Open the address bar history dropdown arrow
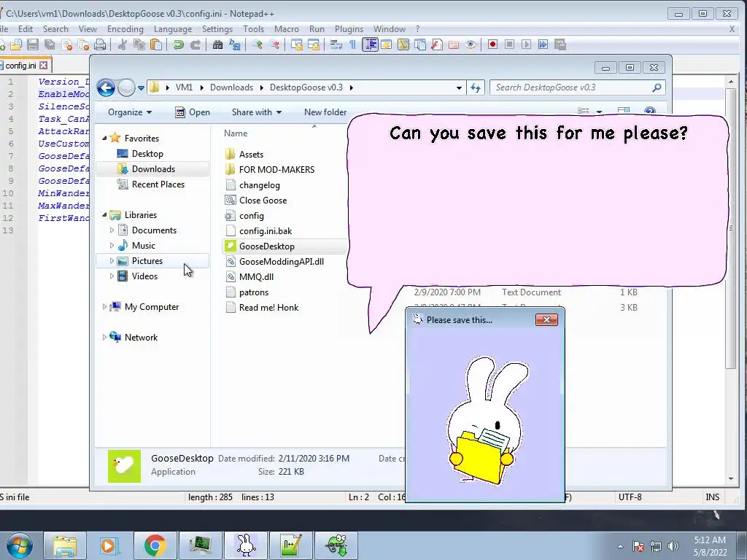 [x=459, y=87]
